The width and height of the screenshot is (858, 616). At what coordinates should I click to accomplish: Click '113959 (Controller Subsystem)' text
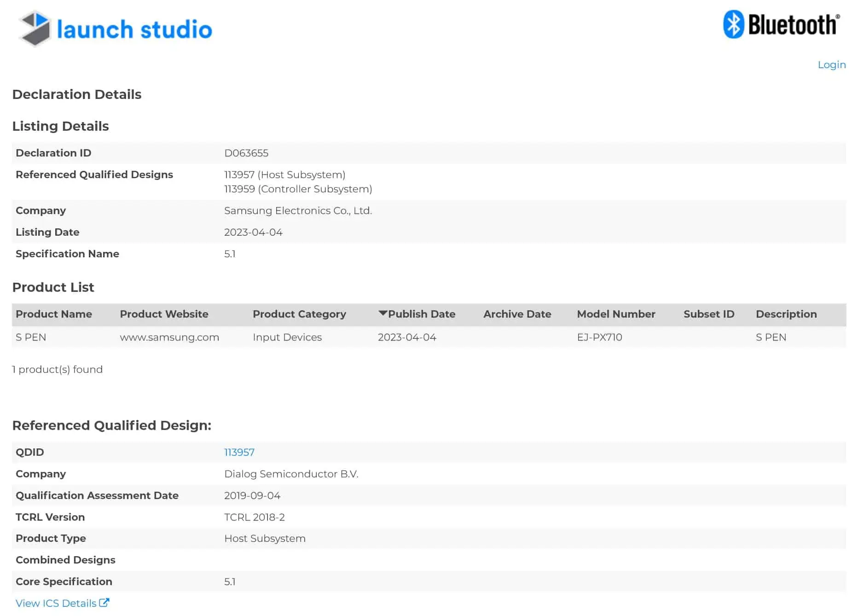298,189
